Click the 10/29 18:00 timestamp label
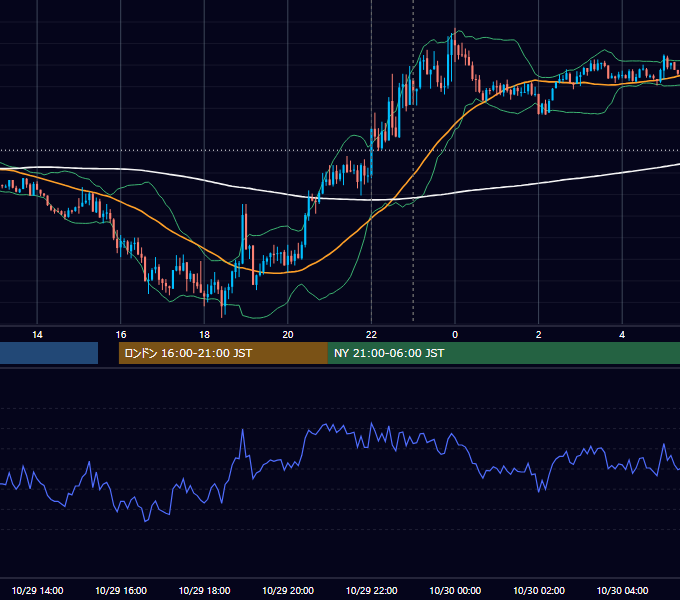The image size is (680, 600). tap(204, 591)
